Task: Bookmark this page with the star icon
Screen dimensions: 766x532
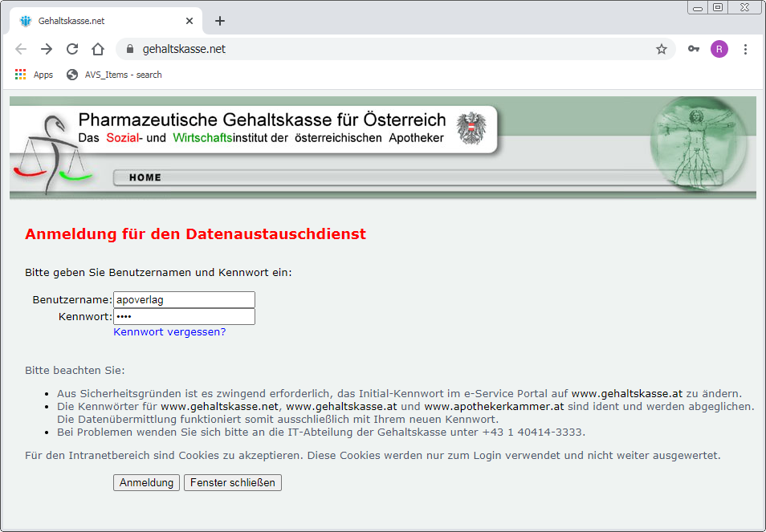Action: [662, 49]
